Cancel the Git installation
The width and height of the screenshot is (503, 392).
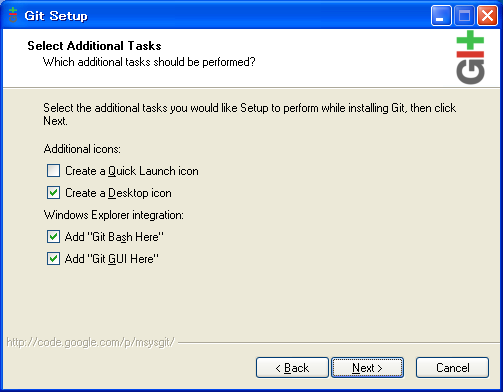click(452, 368)
